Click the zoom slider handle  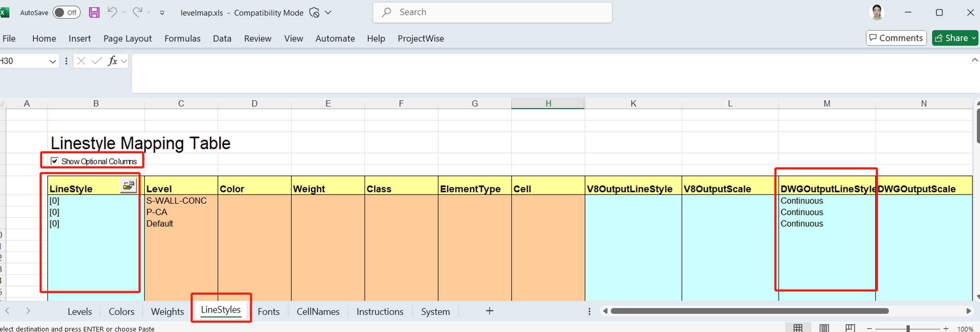tap(908, 329)
